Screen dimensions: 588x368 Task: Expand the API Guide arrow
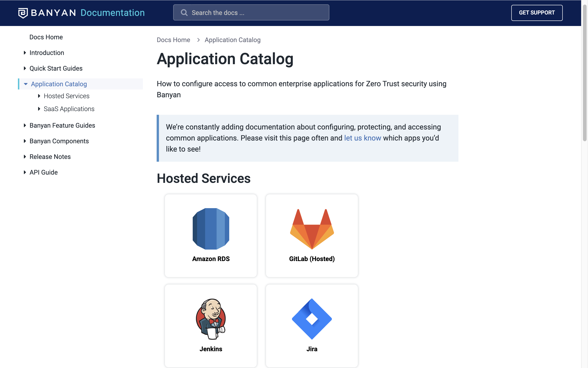pos(25,172)
